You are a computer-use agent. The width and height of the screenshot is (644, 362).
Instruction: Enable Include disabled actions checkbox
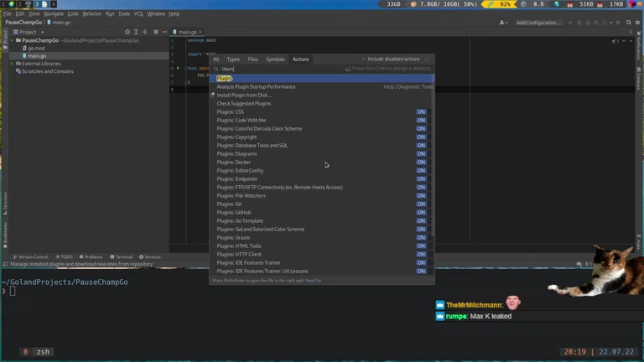click(x=363, y=59)
